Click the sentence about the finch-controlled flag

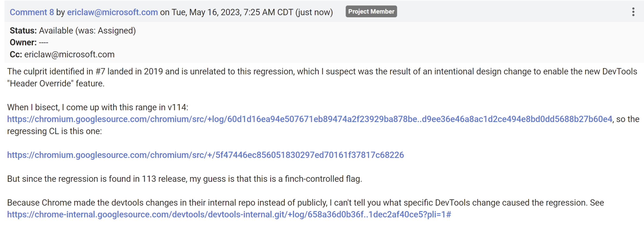(184, 179)
